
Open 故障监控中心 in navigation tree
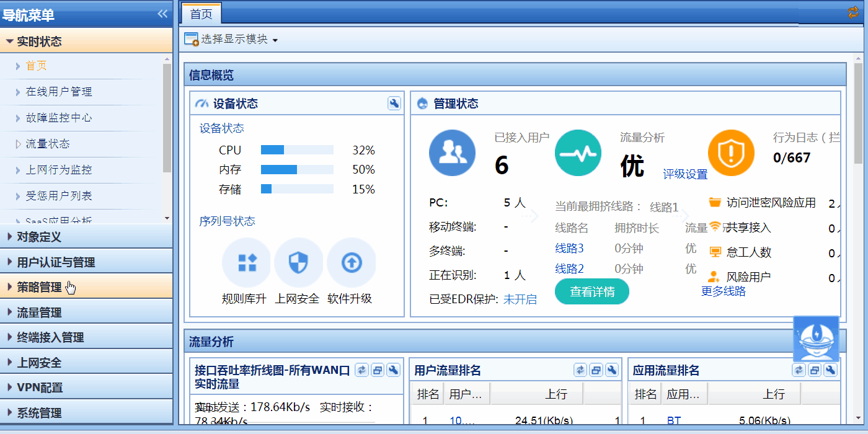59,118
